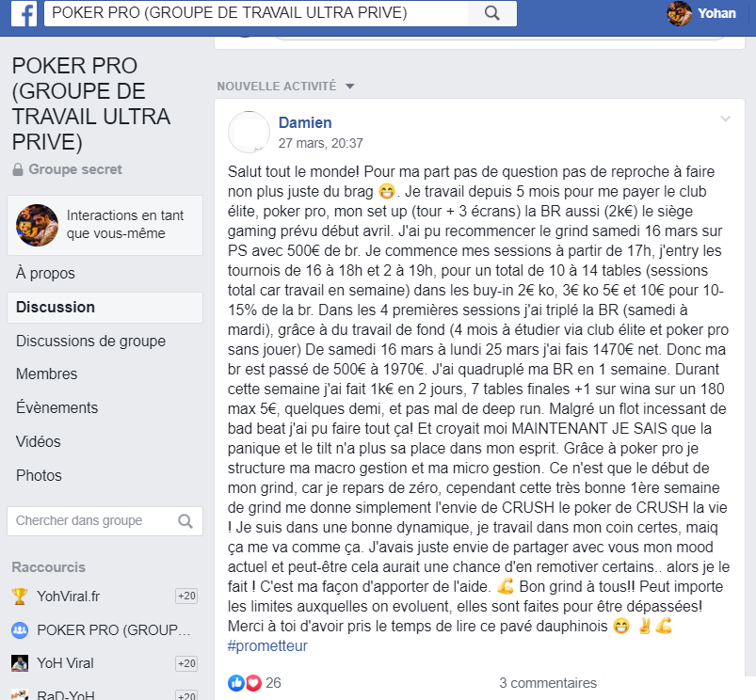
Task: Show the 3 commentaires on the post
Action: point(548,683)
